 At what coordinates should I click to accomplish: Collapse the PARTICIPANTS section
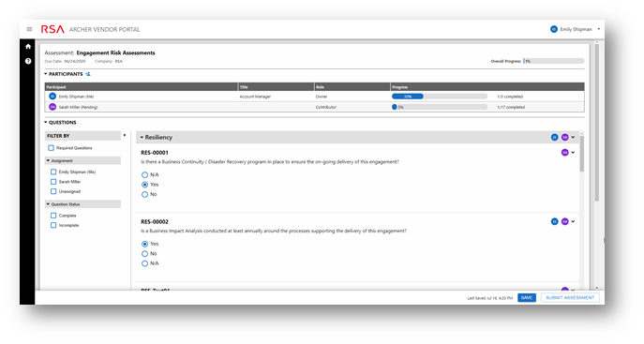pyautogui.click(x=46, y=74)
